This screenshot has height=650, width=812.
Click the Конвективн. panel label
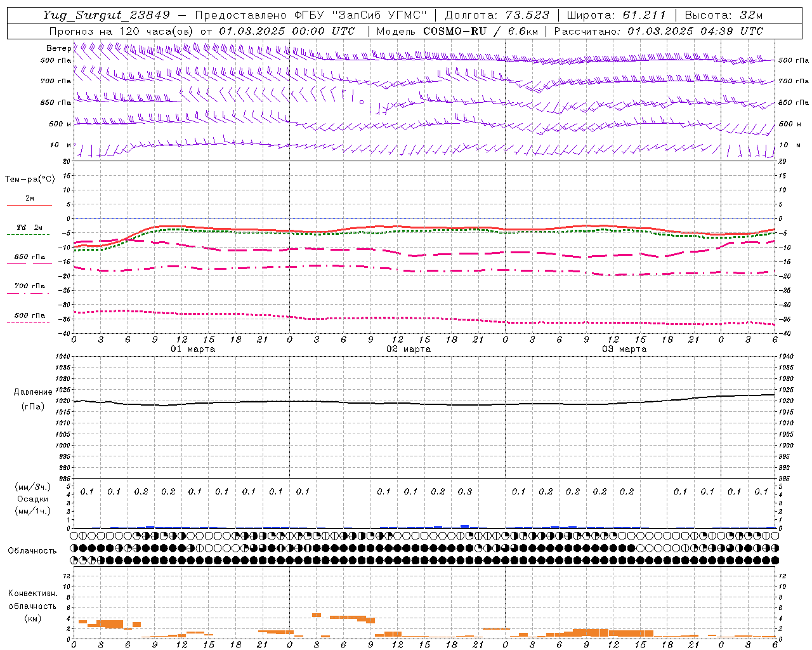[33, 594]
